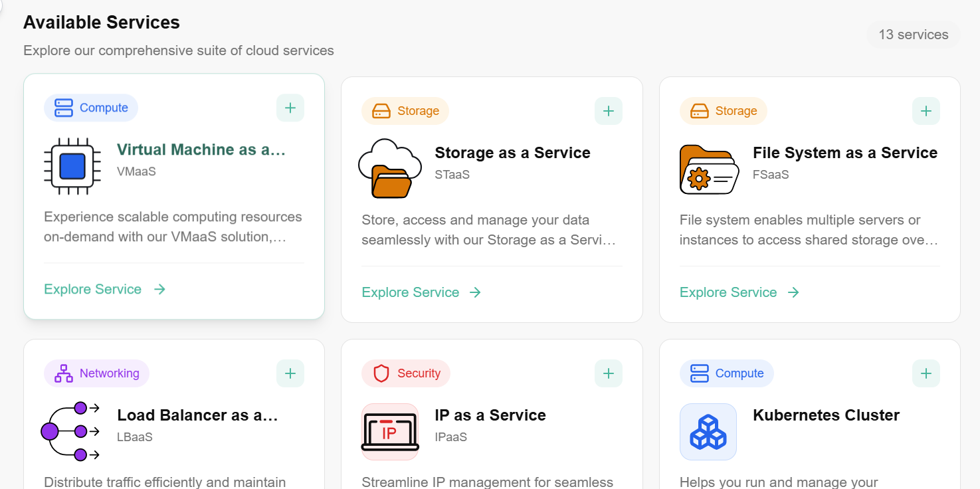Add Kubernetes Cluster with plus button
Image resolution: width=980 pixels, height=489 pixels.
pos(926,373)
